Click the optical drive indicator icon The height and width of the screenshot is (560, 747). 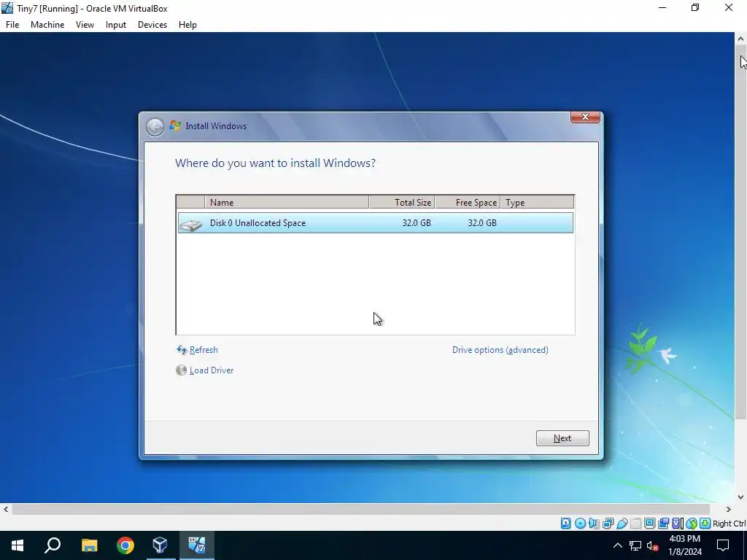tap(580, 524)
